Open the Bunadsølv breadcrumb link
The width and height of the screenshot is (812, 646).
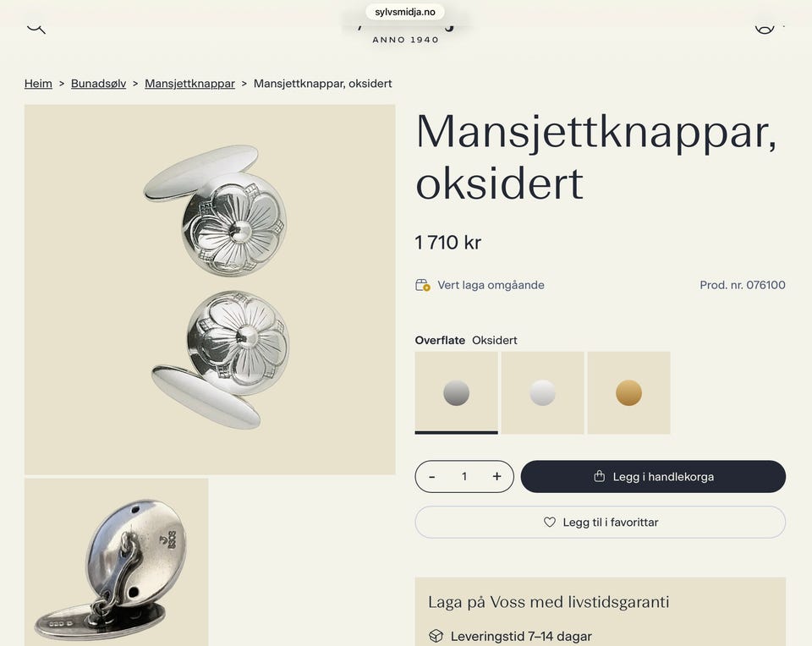click(98, 84)
